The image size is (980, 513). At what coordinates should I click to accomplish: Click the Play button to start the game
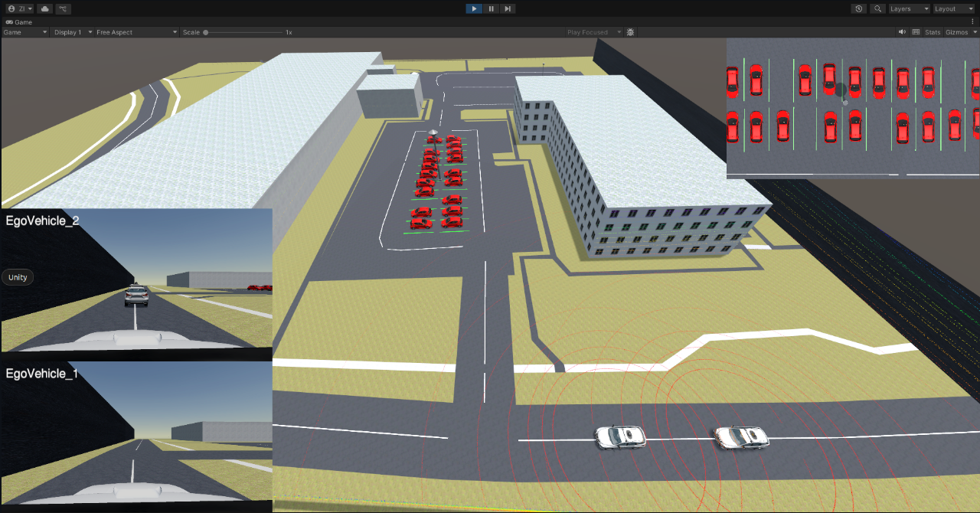coord(474,8)
